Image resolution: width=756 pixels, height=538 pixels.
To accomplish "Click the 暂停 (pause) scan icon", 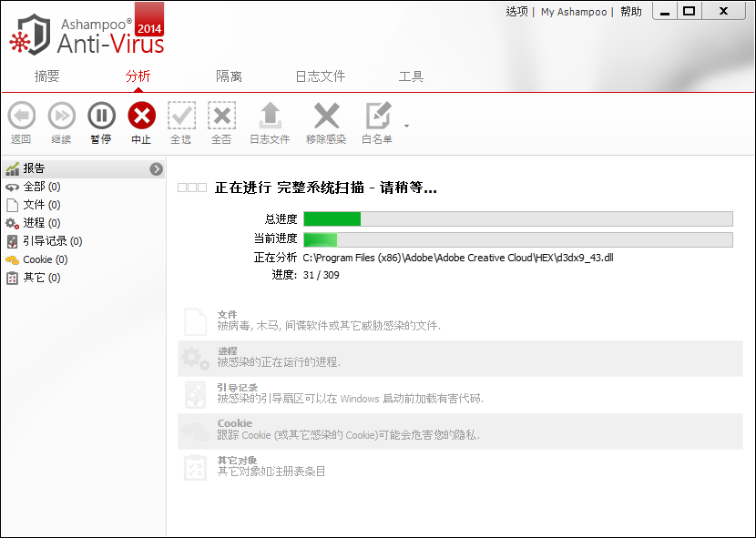I will pos(101,116).
